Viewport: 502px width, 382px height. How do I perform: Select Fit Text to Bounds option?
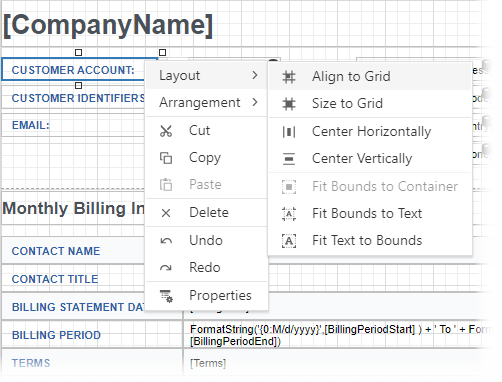pyautogui.click(x=370, y=241)
